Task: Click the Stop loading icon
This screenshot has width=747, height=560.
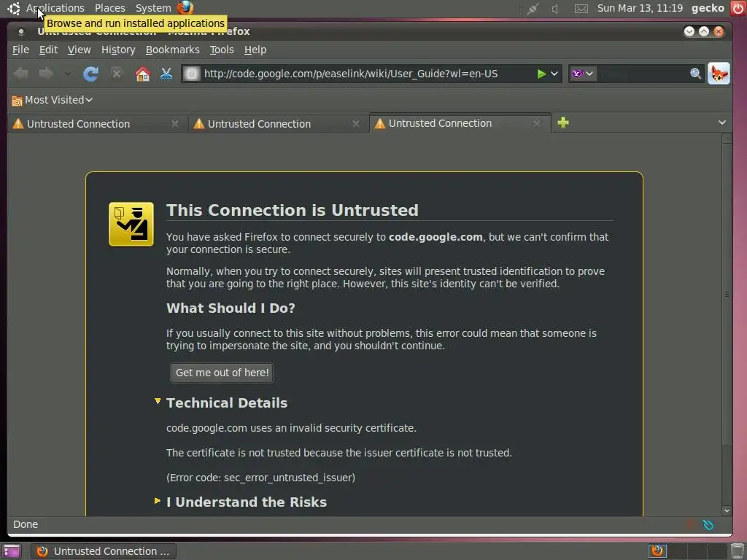Action: [116, 74]
